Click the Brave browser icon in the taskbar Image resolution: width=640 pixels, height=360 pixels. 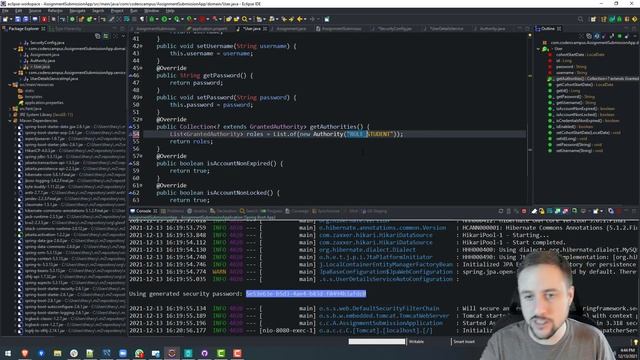pyautogui.click(x=24, y=353)
